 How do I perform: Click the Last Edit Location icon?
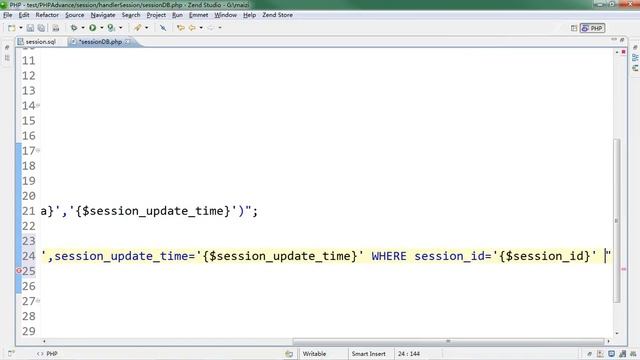click(x=180, y=28)
